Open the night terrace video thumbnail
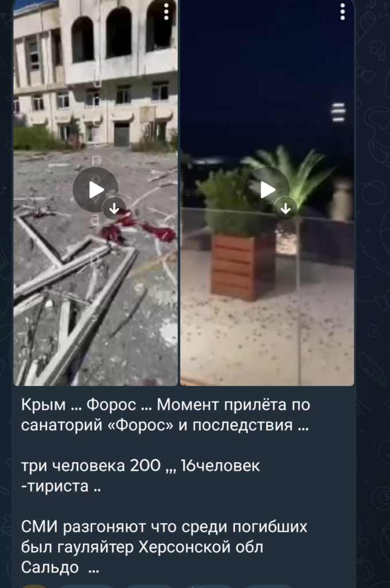The width and height of the screenshot is (390, 588). point(267,193)
